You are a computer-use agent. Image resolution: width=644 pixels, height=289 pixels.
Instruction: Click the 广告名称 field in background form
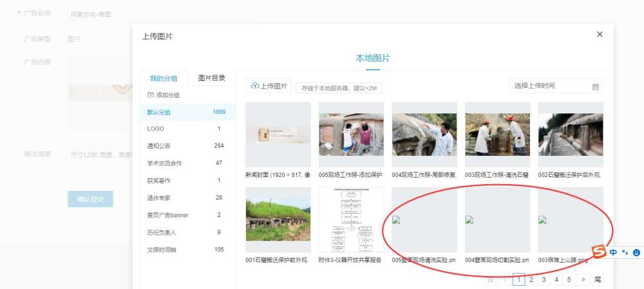point(160,14)
